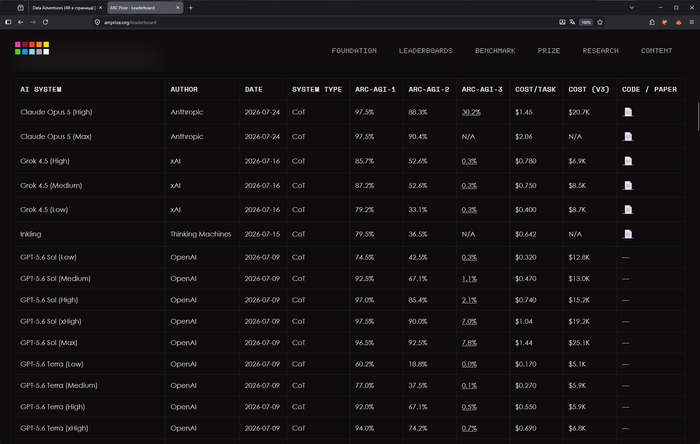
Task: Open the paper icon for Claude Opus 5 (High)
Action: 628,112
